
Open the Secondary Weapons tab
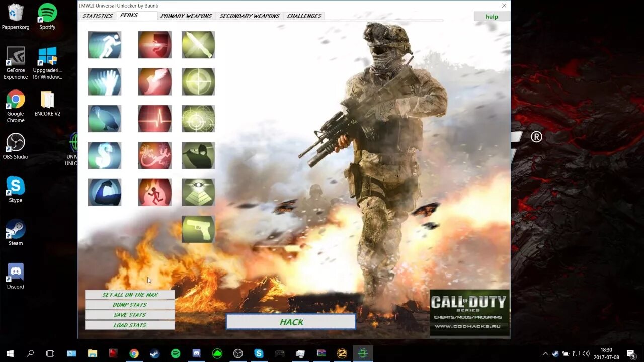250,16
